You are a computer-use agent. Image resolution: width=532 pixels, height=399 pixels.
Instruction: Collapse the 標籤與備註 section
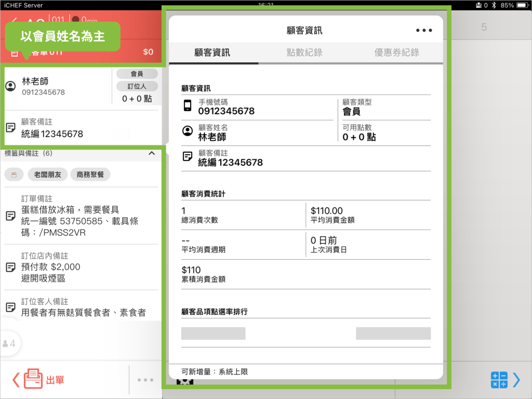tap(152, 154)
